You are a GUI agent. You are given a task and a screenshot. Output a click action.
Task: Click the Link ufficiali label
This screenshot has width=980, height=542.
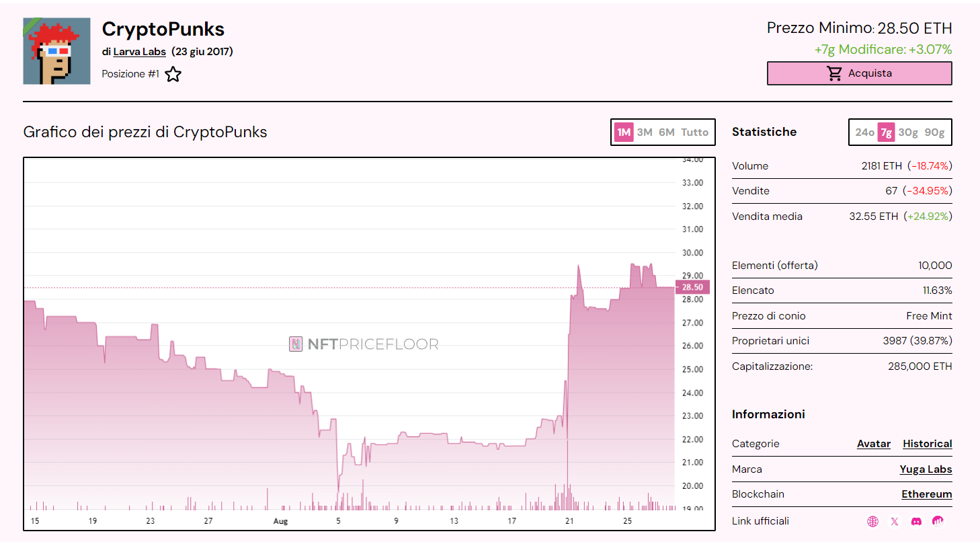point(761,521)
